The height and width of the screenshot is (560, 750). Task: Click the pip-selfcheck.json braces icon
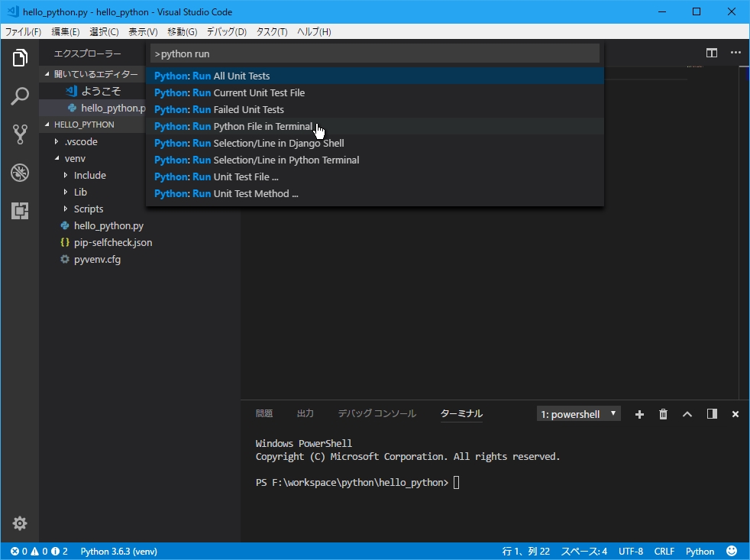(65, 242)
